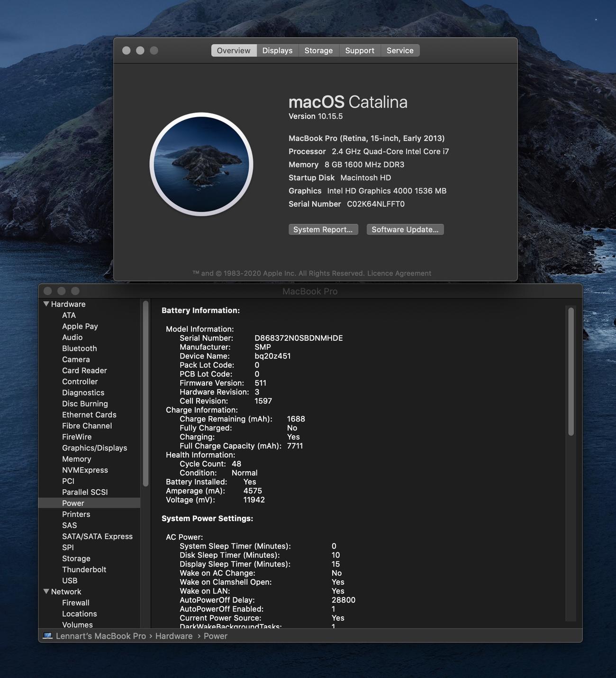Click MacBook Pro (Retina, 15-inch, Early 2013)
This screenshot has width=616, height=678.
[x=367, y=138]
